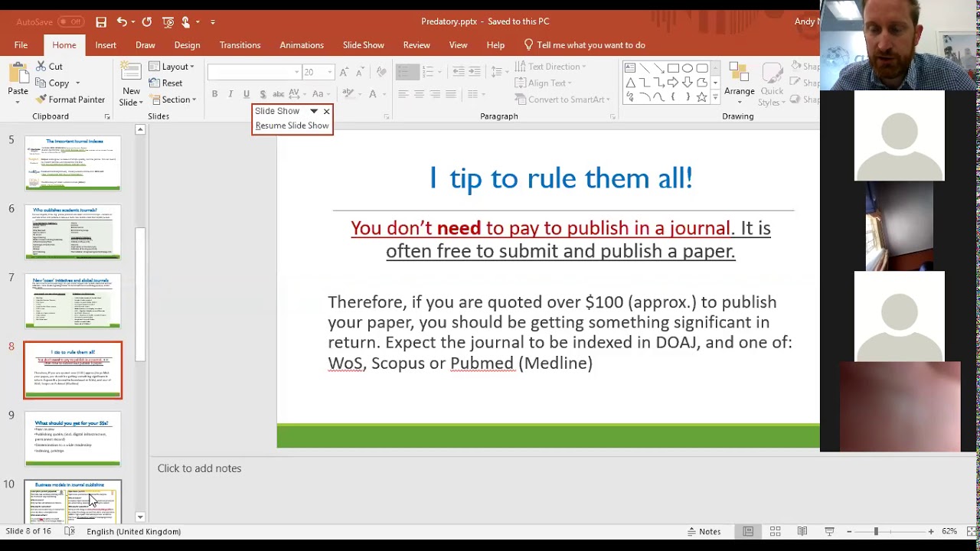
Task: Open accessibility/spelling check icon in status bar
Action: coord(70,531)
